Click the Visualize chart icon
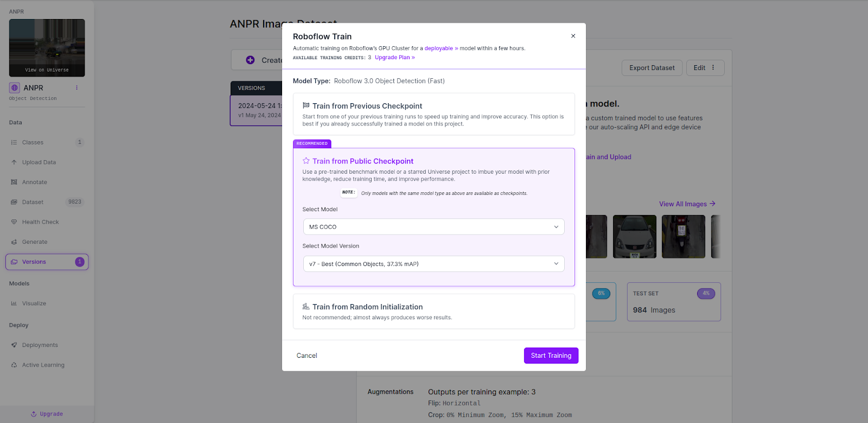Image resolution: width=868 pixels, height=423 pixels. [14, 304]
